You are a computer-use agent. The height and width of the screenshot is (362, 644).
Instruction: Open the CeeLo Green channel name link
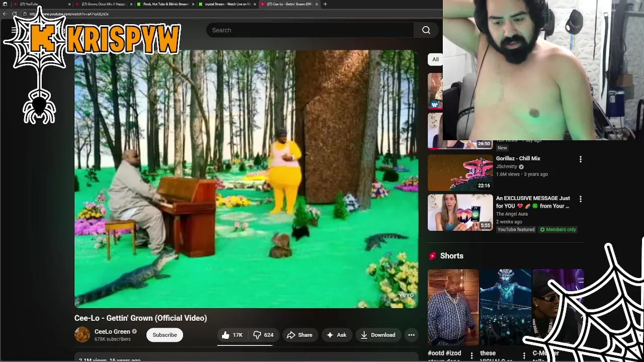(x=112, y=331)
